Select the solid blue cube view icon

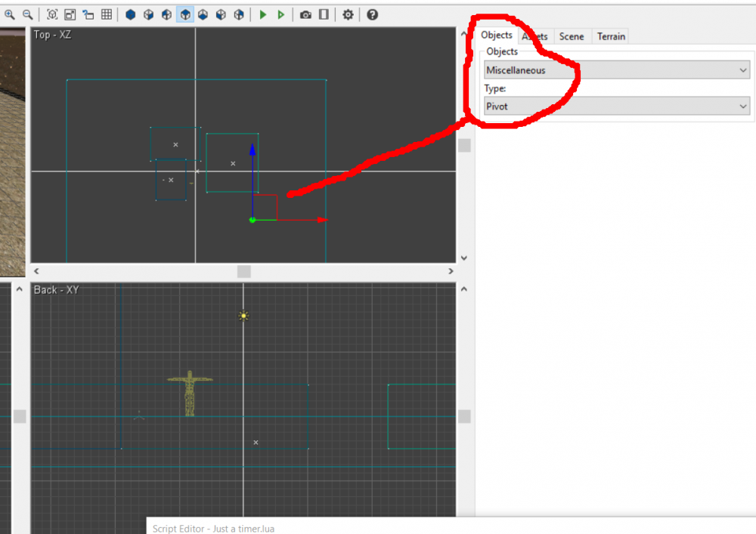click(x=131, y=14)
